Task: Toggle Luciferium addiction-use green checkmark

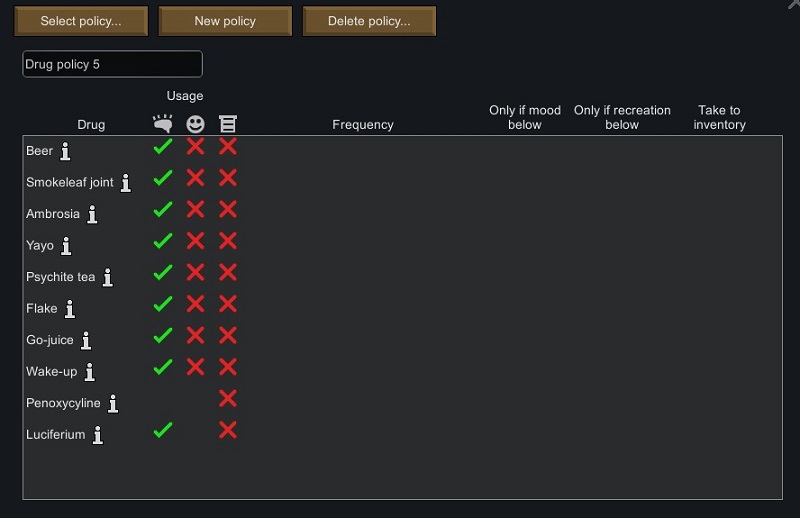Action: tap(163, 430)
